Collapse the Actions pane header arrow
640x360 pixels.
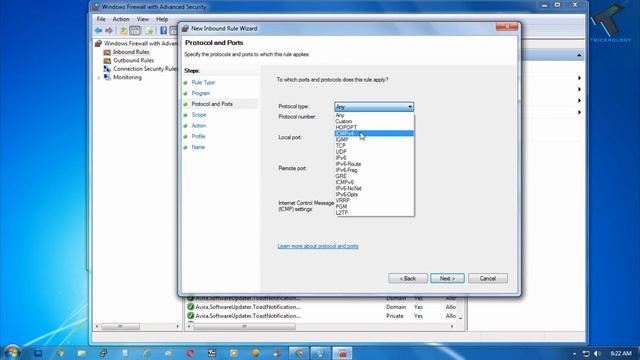pyautogui.click(x=579, y=55)
